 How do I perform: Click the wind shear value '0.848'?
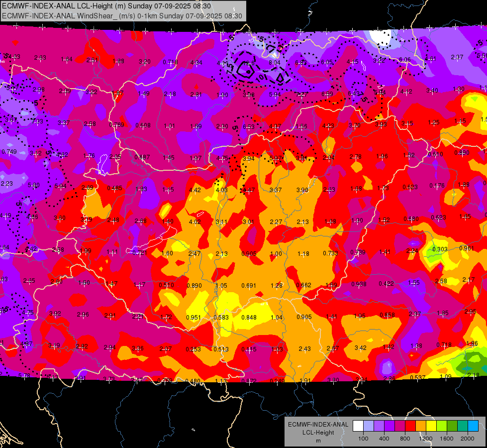click(249, 318)
